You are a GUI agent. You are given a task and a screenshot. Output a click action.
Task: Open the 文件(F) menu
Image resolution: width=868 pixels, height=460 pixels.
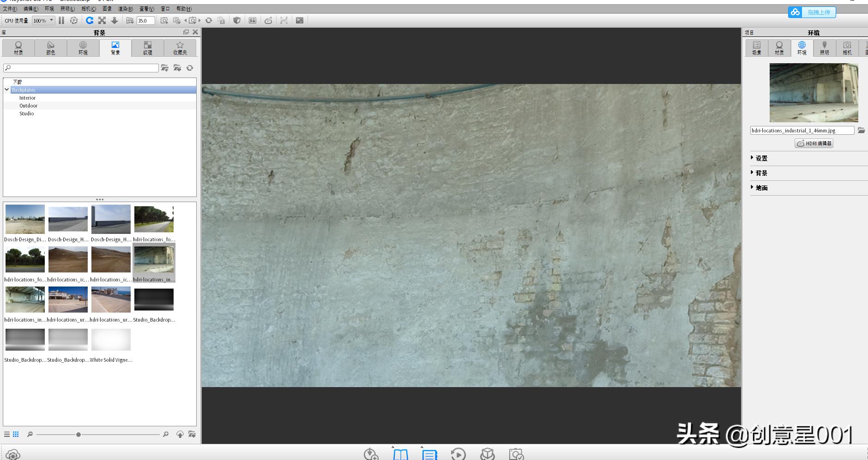10,9
